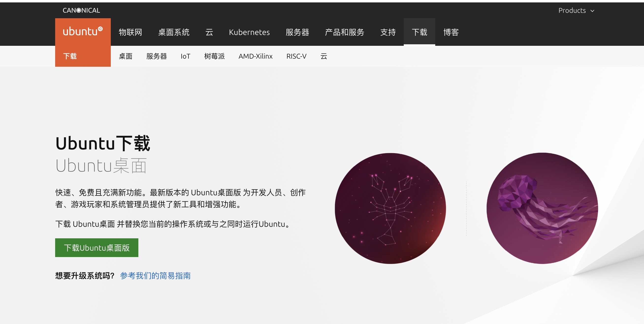Open the 服务器 top navigation item
The height and width of the screenshot is (324, 644).
click(297, 32)
